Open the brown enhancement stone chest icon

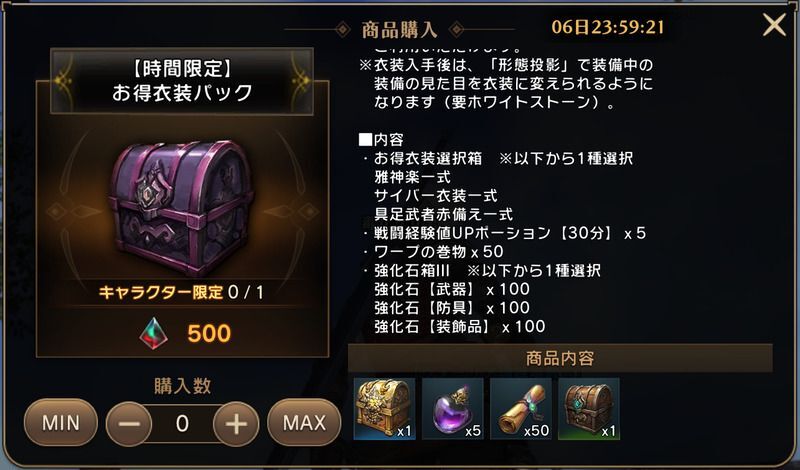pos(589,408)
